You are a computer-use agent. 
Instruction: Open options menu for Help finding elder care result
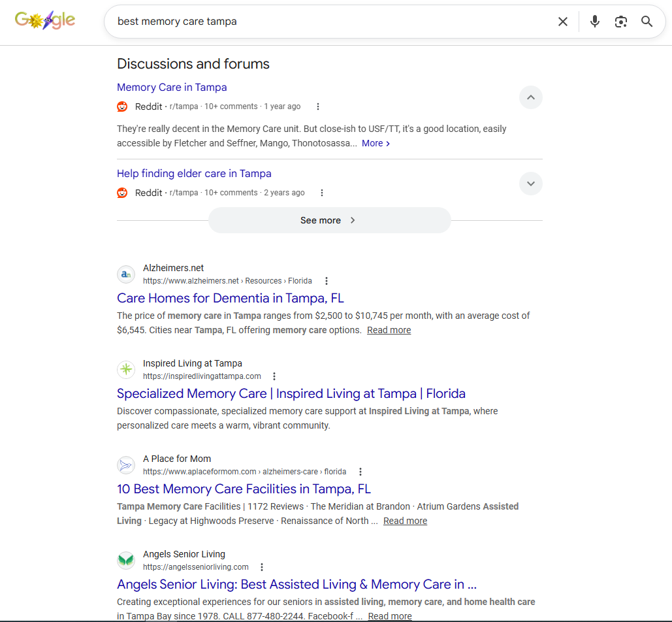click(322, 193)
